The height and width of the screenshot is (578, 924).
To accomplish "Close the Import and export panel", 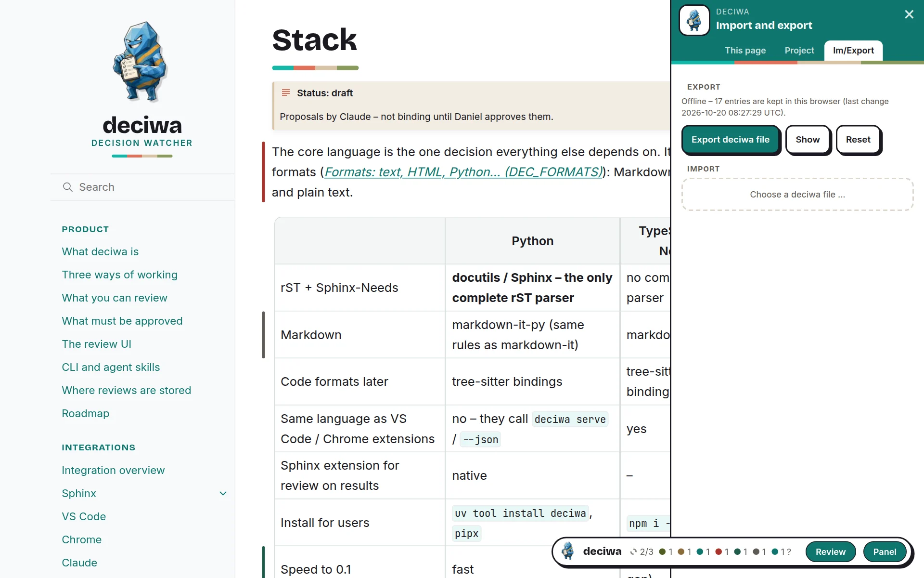I will 909,14.
